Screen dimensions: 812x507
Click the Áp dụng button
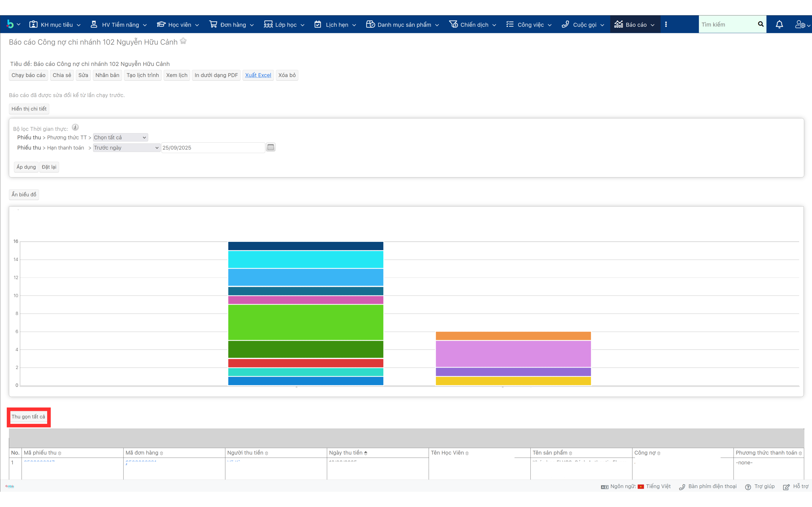(26, 167)
